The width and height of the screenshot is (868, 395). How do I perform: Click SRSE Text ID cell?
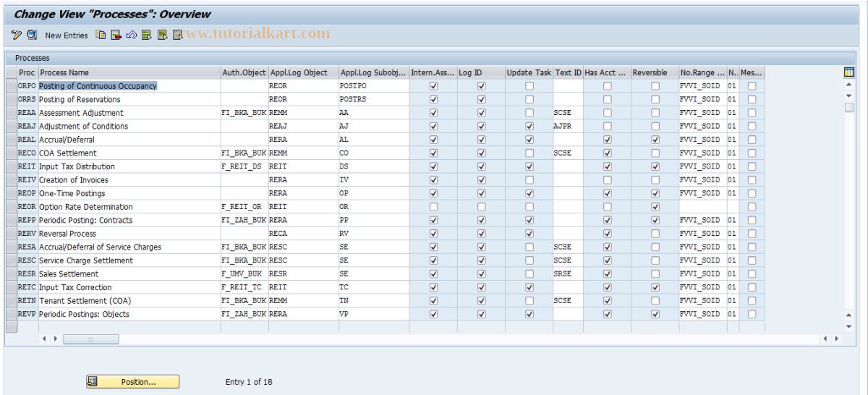568,273
